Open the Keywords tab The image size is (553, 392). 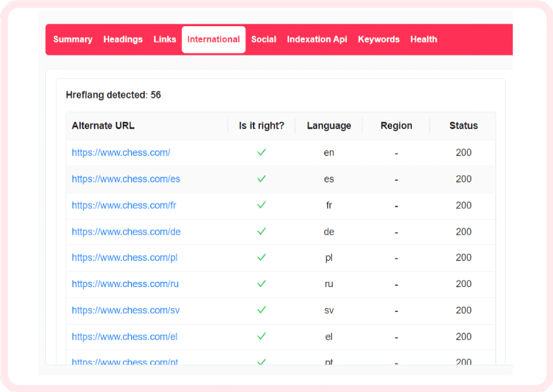tap(379, 39)
